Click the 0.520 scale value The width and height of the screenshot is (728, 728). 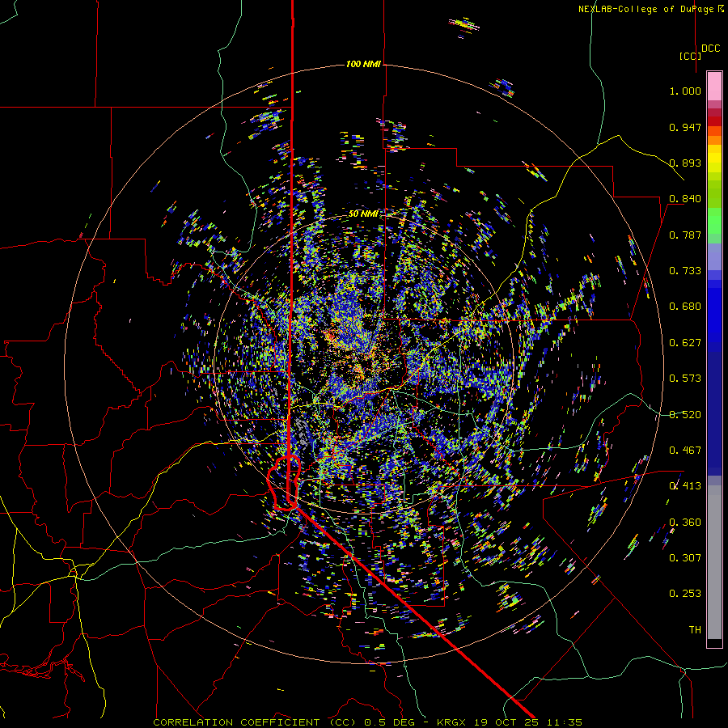pos(685,415)
